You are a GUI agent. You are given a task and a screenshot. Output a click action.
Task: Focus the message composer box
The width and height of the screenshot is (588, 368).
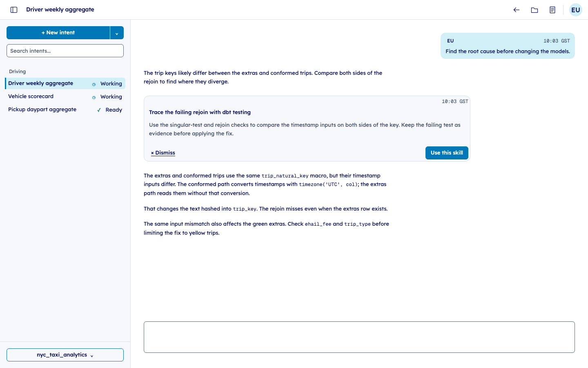(359, 337)
